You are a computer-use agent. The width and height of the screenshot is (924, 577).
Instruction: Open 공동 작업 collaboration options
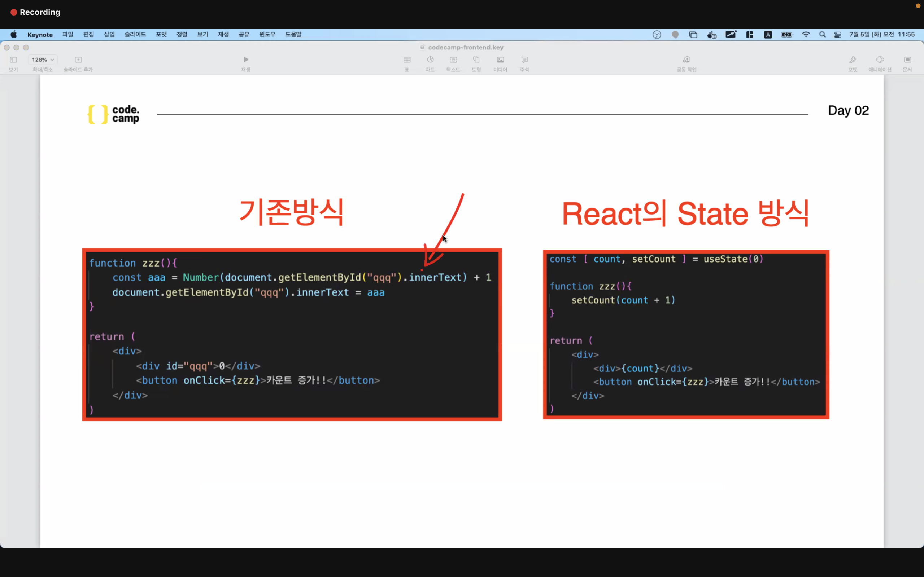click(686, 63)
